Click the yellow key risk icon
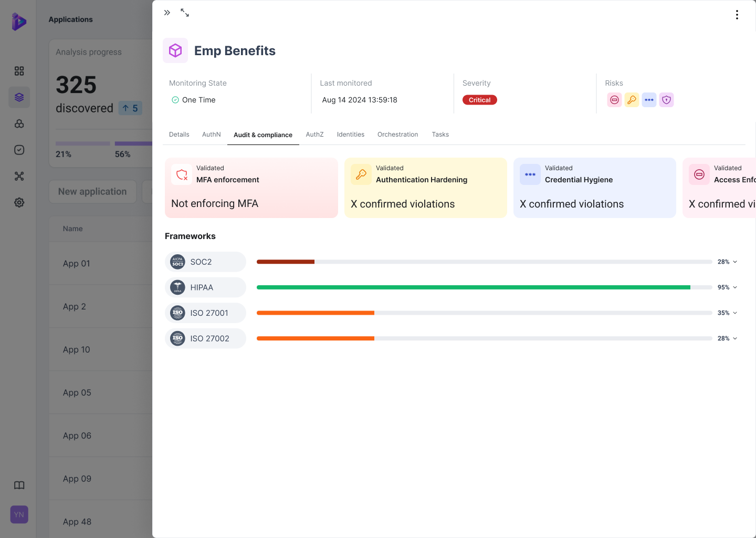The width and height of the screenshot is (756, 538). [x=632, y=100]
